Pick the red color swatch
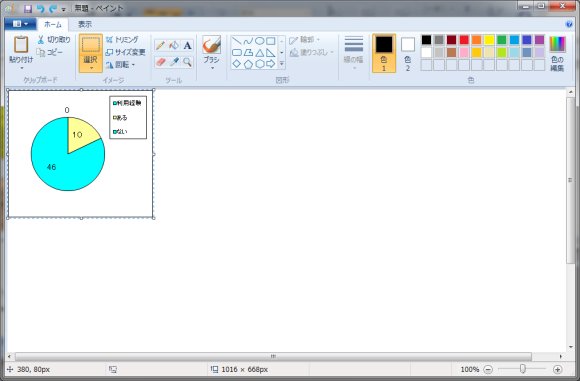 pos(464,40)
